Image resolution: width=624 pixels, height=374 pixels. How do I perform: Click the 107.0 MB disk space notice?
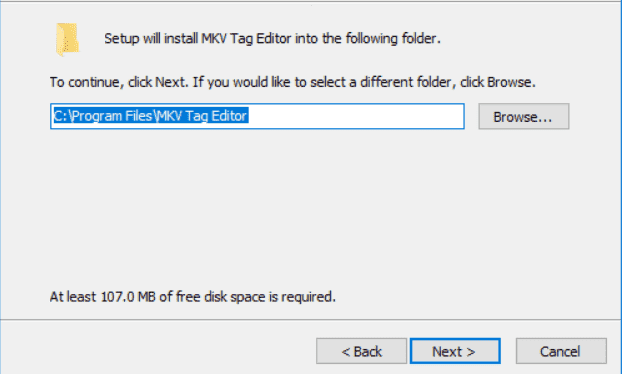tap(193, 297)
